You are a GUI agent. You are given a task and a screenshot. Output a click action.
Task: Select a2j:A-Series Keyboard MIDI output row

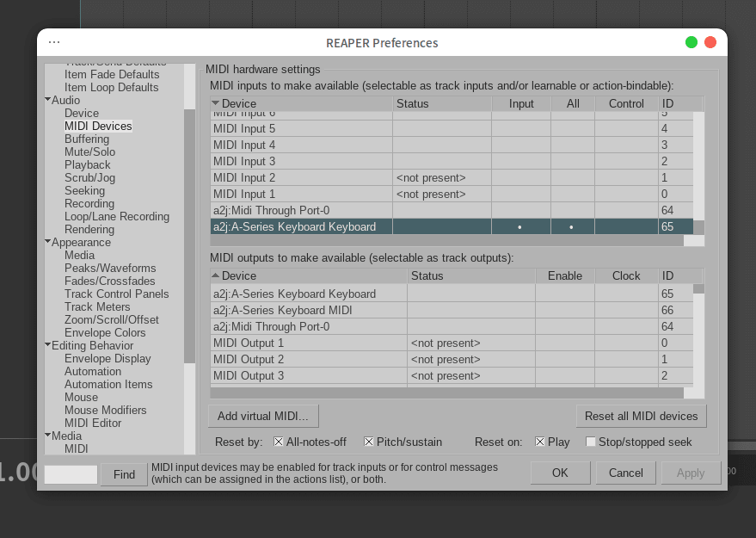coord(452,310)
